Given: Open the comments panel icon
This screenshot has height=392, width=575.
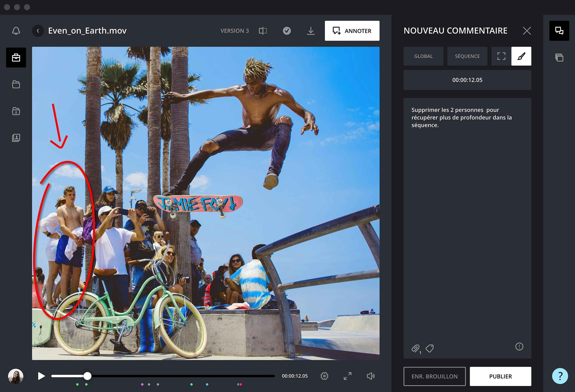Looking at the screenshot, I should click(x=559, y=31).
